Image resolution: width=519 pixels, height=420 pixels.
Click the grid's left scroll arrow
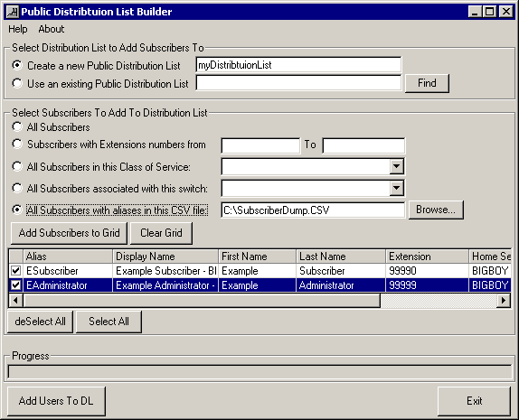pyautogui.click(x=15, y=301)
